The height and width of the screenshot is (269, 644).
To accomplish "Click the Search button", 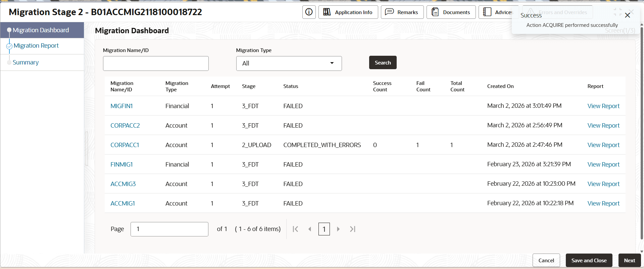I will pyautogui.click(x=383, y=62).
